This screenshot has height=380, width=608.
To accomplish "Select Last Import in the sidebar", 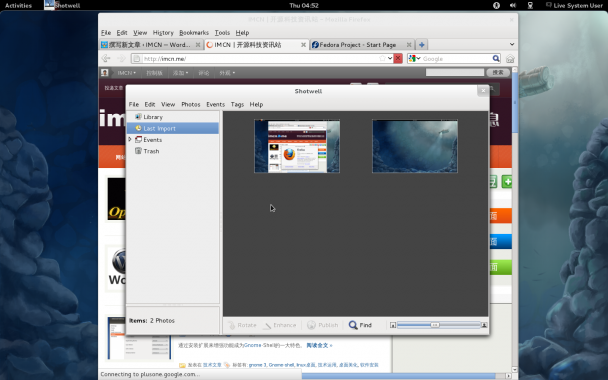I will [x=173, y=128].
